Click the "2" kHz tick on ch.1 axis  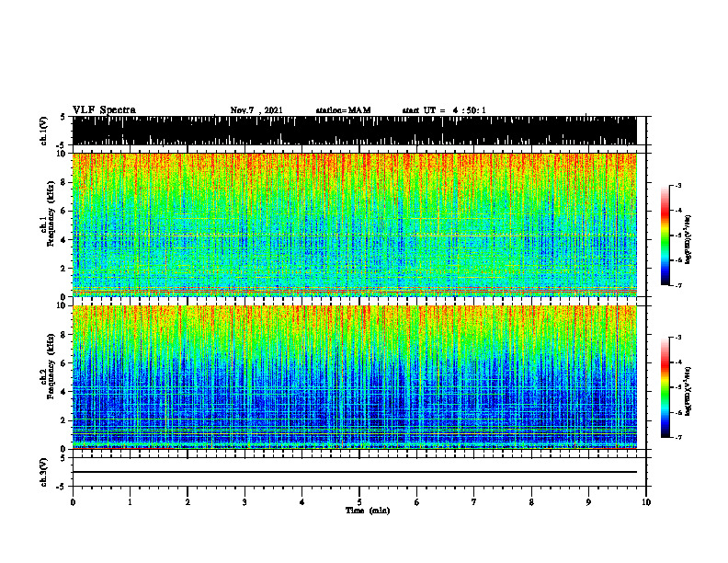click(x=63, y=268)
